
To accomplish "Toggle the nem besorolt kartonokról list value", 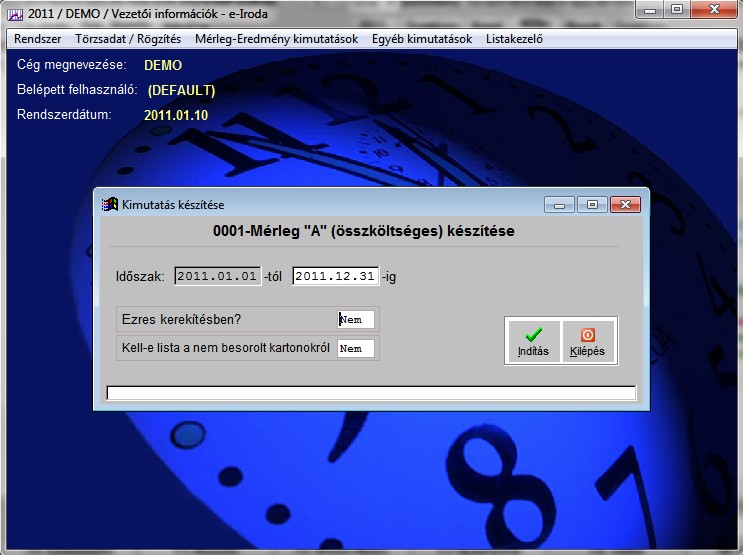I will tap(355, 349).
